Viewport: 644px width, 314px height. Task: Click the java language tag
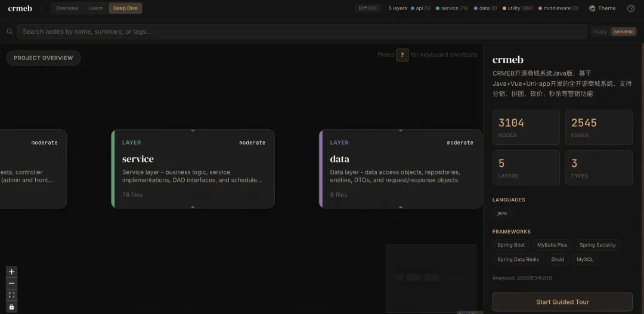(502, 213)
